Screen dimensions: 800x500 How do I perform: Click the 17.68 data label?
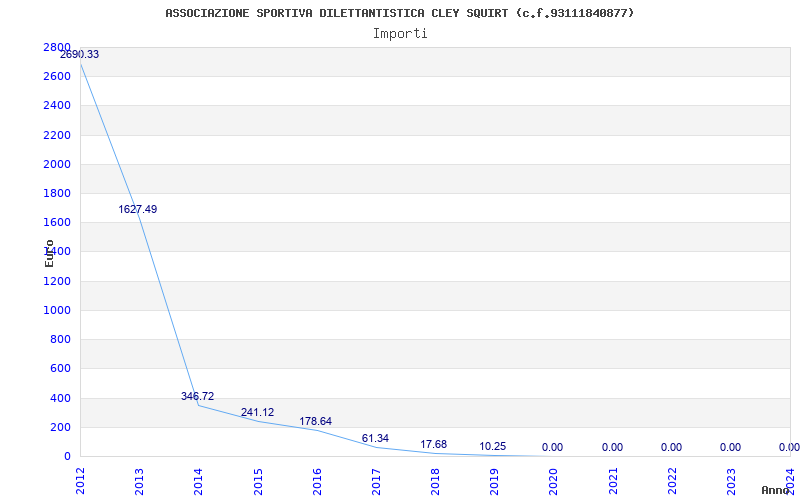[434, 444]
